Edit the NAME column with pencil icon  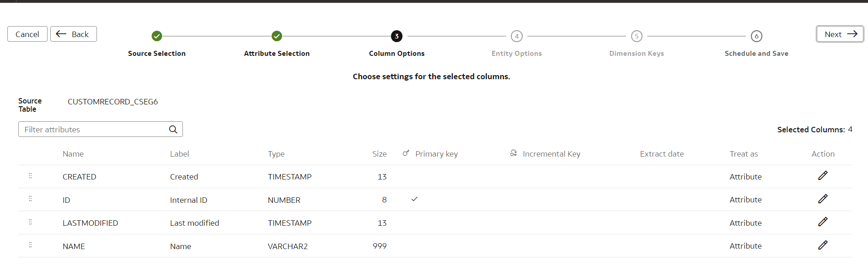823,245
